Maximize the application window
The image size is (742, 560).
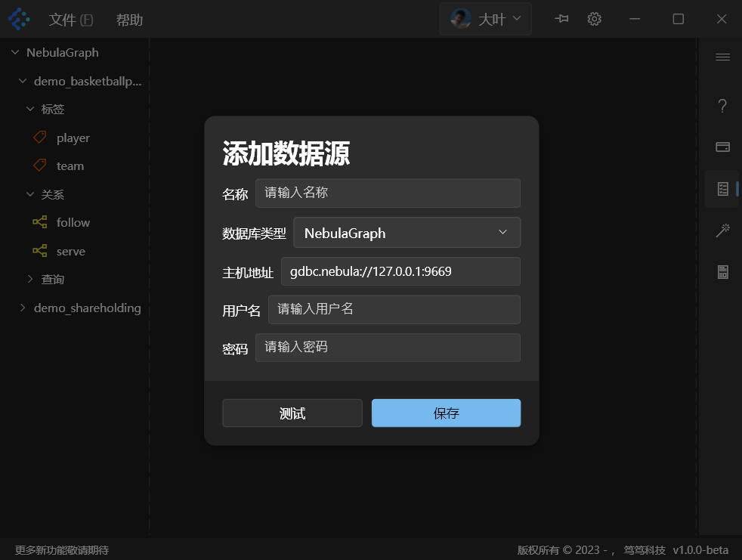678,19
